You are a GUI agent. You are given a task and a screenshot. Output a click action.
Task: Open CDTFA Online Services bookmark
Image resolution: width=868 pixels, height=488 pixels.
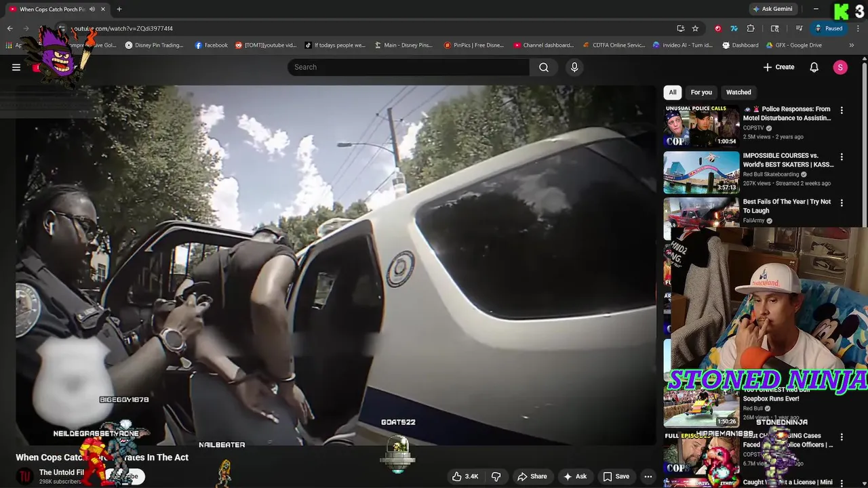click(614, 45)
